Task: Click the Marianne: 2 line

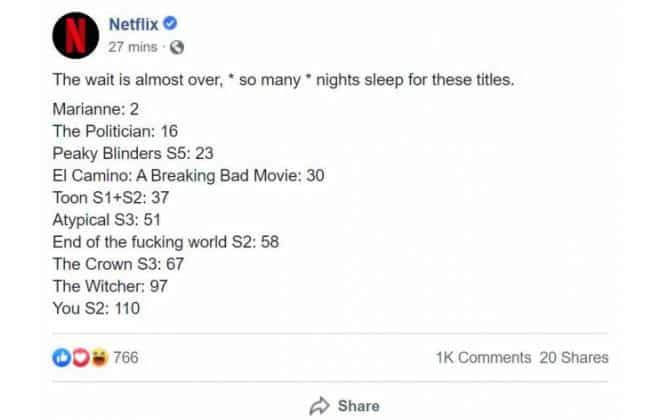Action: 96,109
